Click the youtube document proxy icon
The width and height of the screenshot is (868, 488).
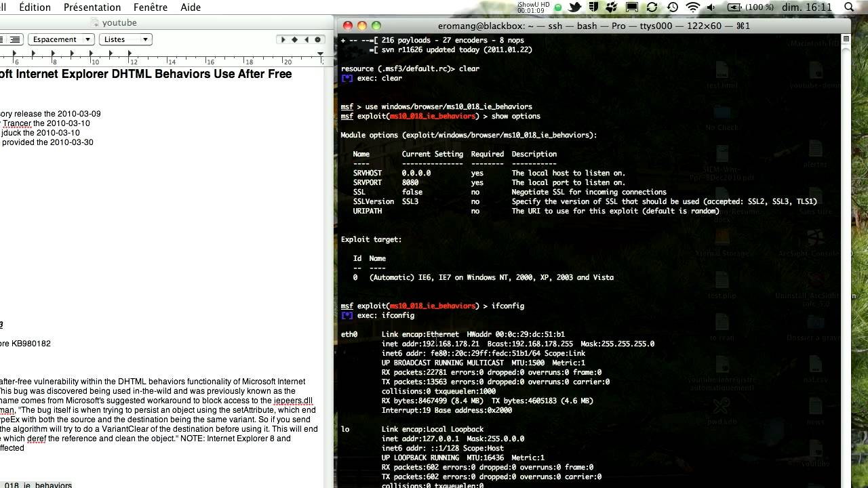click(x=96, y=22)
